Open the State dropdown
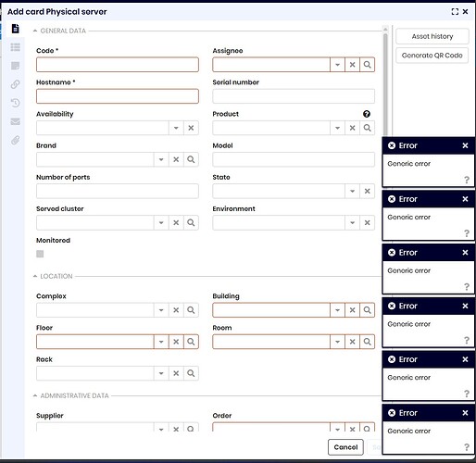Image resolution: width=476 pixels, height=463 pixels. [x=352, y=191]
